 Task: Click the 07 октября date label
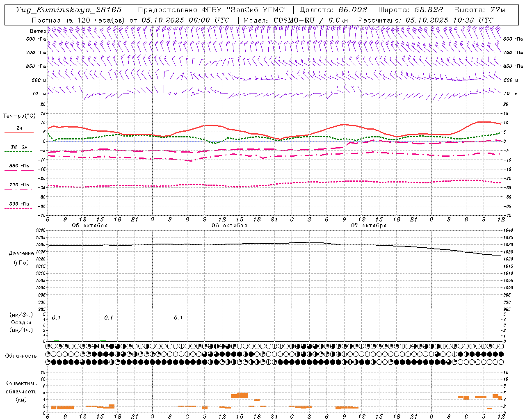369,226
